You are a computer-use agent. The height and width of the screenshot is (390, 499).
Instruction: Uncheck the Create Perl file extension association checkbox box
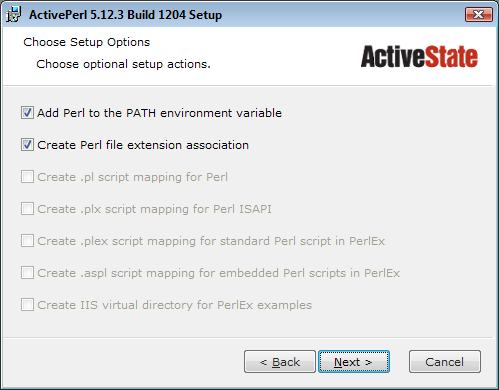pos(27,145)
